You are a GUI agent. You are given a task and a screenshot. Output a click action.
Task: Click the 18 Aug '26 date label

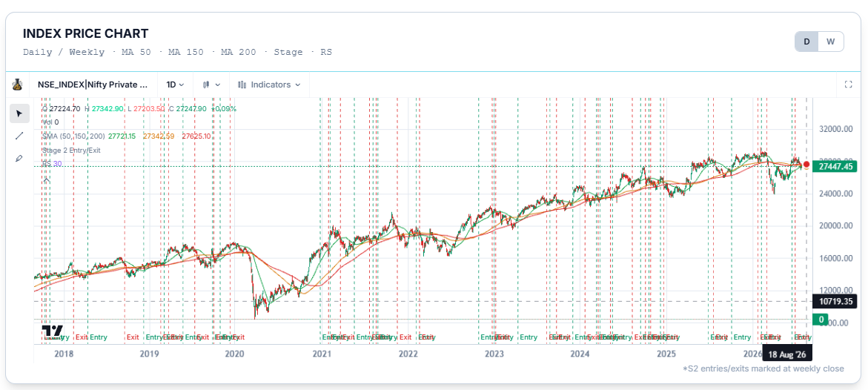(789, 353)
